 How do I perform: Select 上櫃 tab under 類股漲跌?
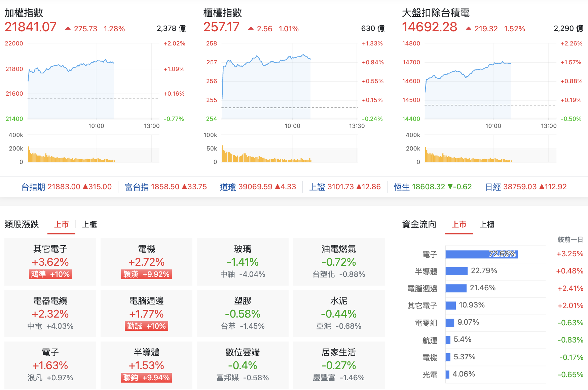tap(89, 224)
